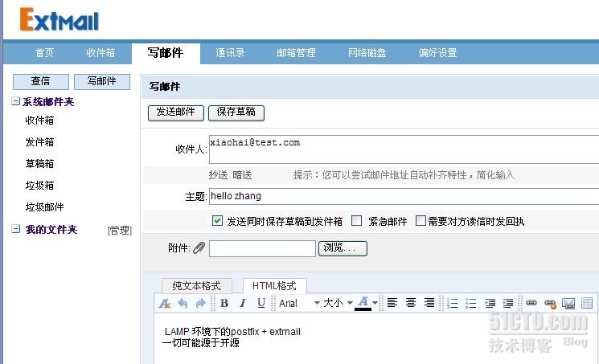Redo the edit in editor toolbar
The height and width of the screenshot is (364, 599).
(200, 304)
